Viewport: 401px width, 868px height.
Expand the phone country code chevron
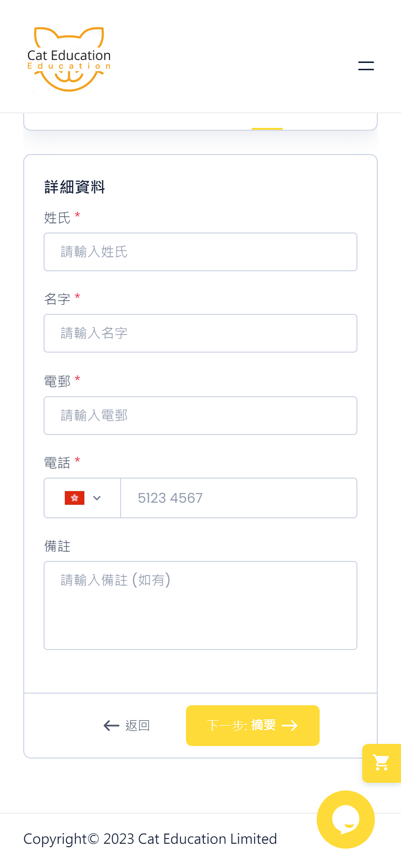[x=97, y=498]
